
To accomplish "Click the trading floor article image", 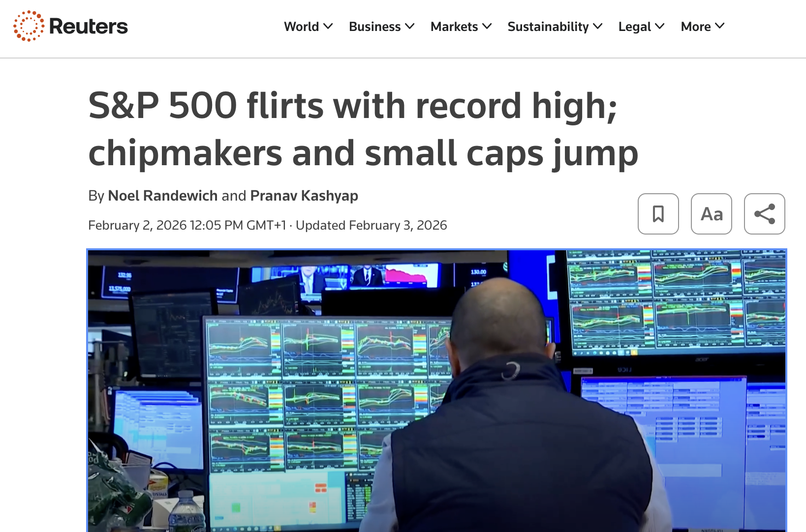I will click(x=436, y=390).
